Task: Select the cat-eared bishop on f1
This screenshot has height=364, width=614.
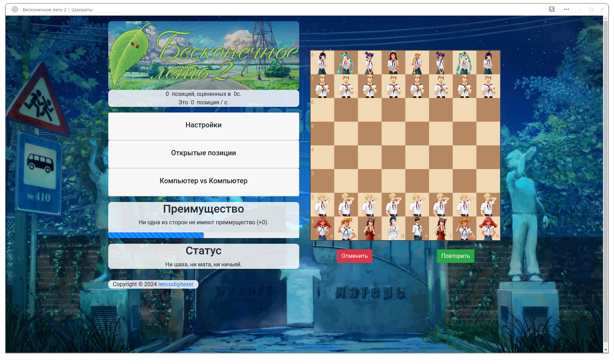Action: [441, 228]
